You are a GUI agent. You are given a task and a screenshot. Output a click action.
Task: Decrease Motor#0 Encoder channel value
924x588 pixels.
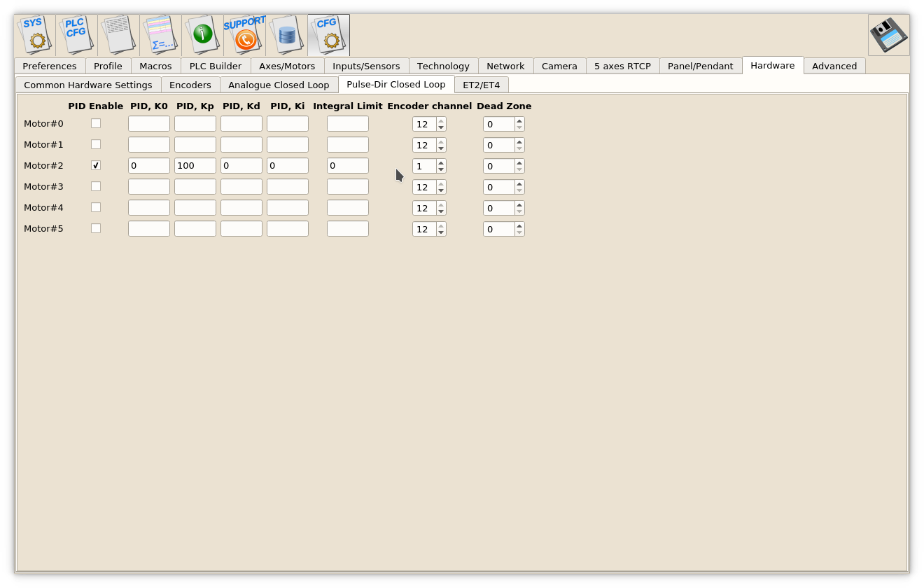[x=441, y=128]
